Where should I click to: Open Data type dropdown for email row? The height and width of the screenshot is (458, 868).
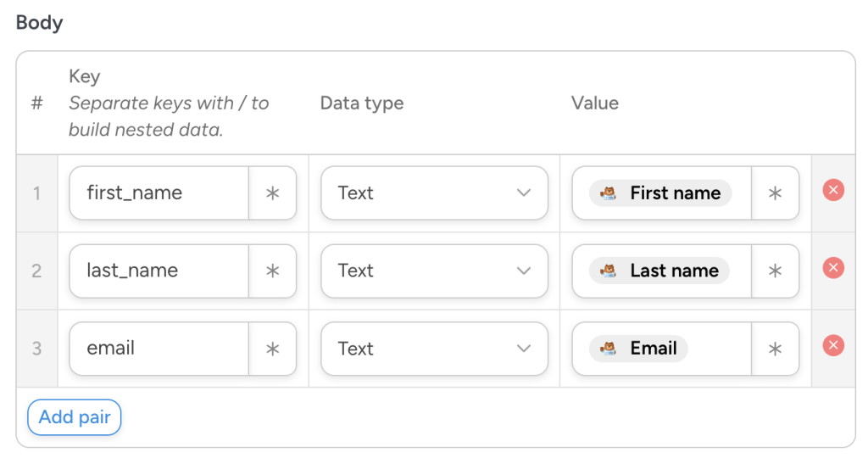[x=434, y=349]
